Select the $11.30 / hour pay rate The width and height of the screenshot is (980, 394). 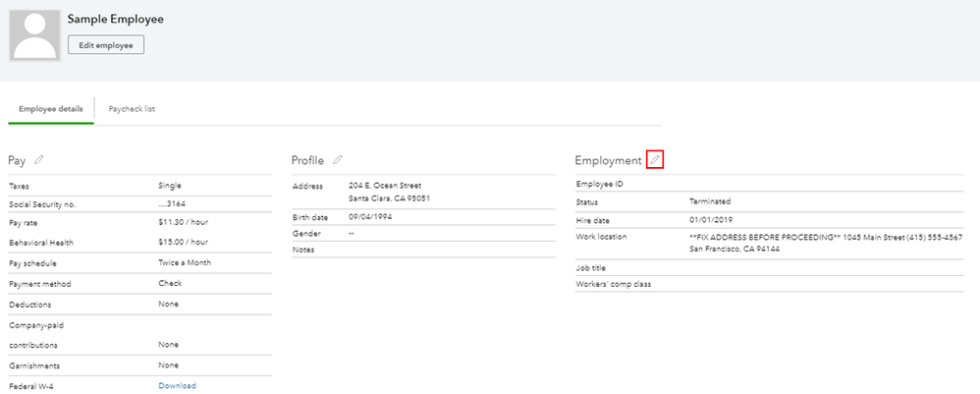pyautogui.click(x=183, y=222)
